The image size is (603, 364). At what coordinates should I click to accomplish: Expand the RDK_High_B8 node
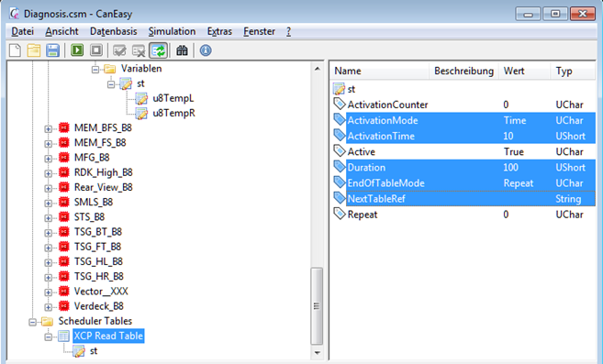pyautogui.click(x=48, y=173)
